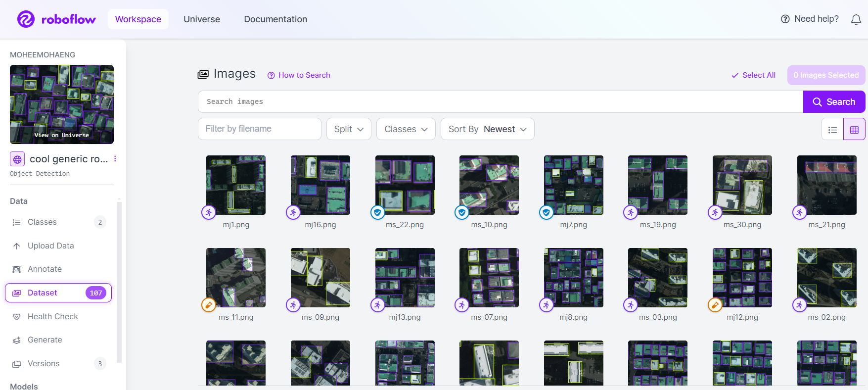Click the train badge on ms_02.png

tap(800, 305)
